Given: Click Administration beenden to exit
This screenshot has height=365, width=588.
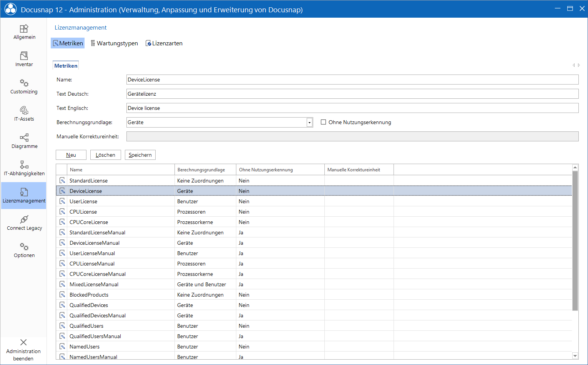Looking at the screenshot, I should [23, 350].
